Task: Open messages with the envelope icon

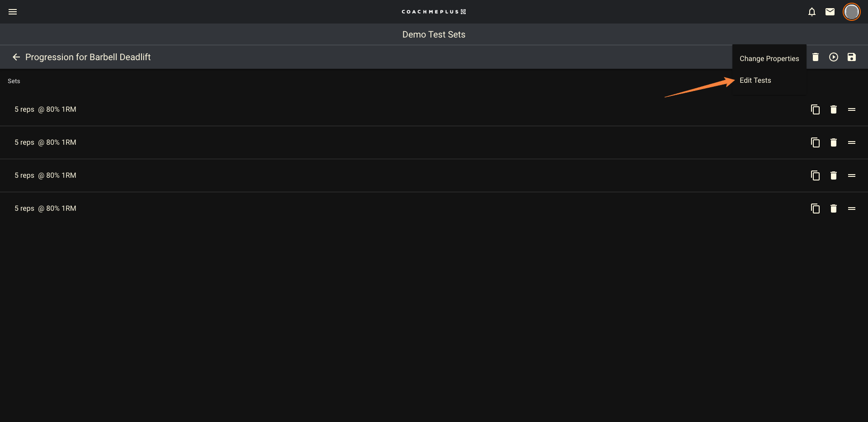Action: (830, 12)
